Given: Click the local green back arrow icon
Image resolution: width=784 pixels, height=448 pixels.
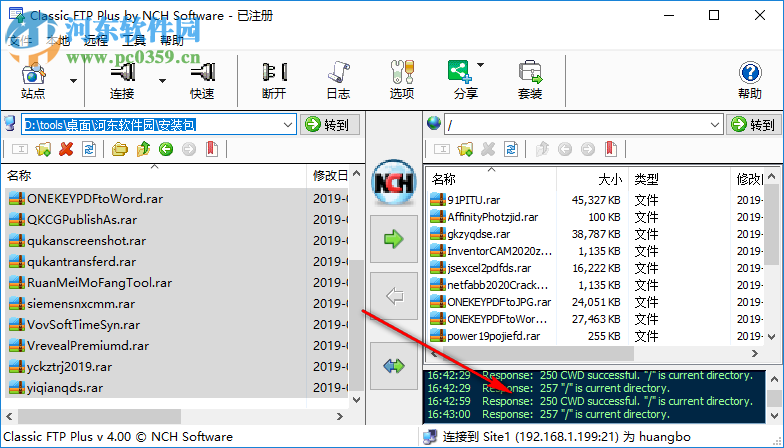Looking at the screenshot, I should tap(166, 149).
